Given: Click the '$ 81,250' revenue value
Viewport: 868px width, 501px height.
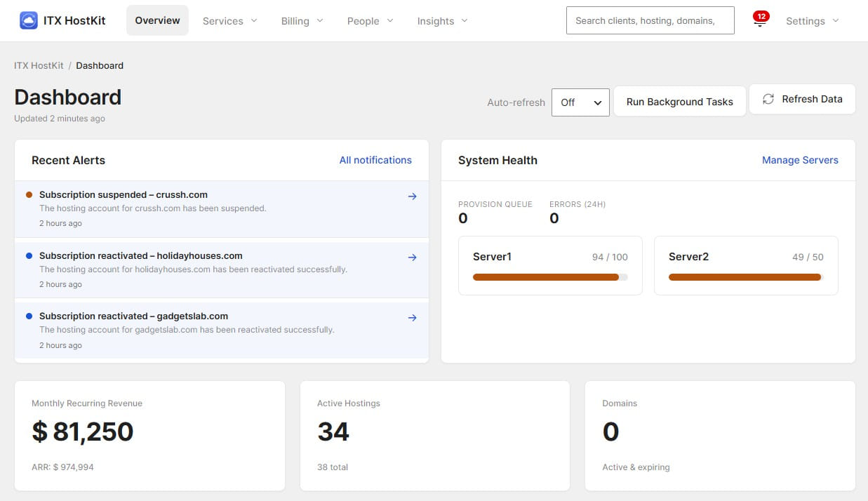Looking at the screenshot, I should 83,432.
